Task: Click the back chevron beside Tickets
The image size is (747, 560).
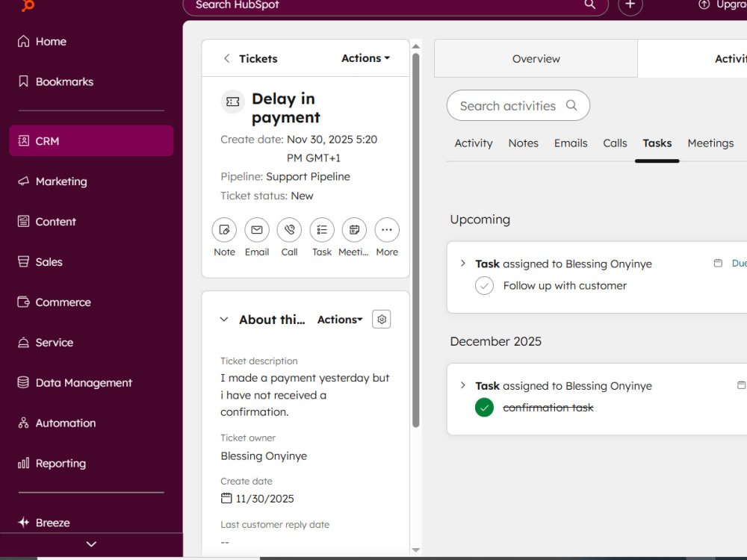Action: tap(227, 58)
